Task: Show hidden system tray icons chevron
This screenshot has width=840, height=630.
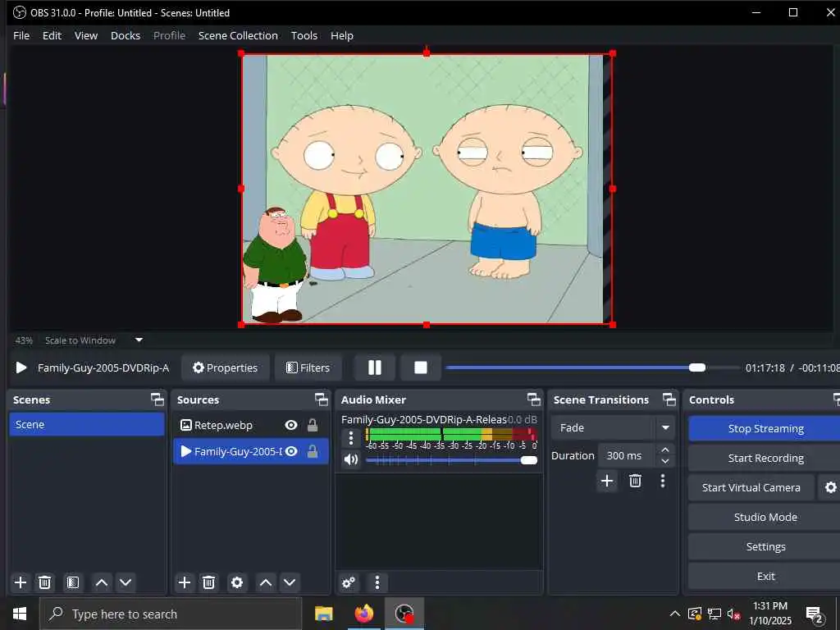Action: coord(674,614)
